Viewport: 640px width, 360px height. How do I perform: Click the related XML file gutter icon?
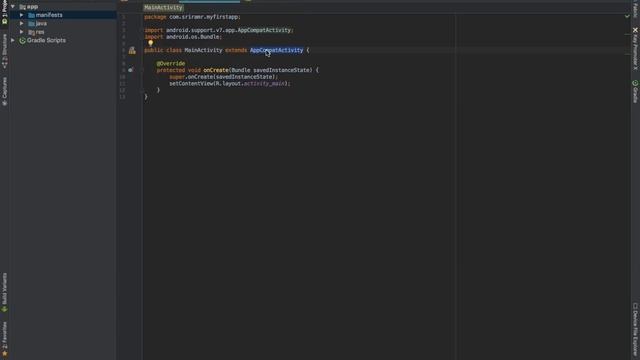[132, 51]
